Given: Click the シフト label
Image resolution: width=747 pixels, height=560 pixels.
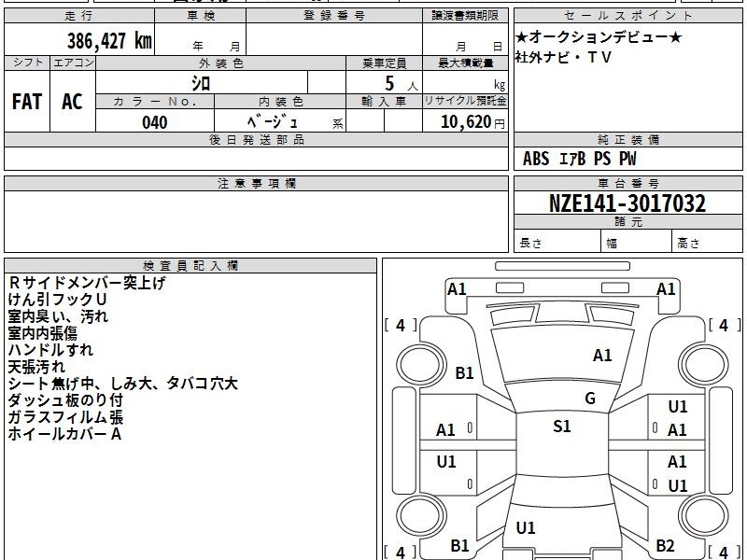Looking at the screenshot, I should (x=27, y=63).
